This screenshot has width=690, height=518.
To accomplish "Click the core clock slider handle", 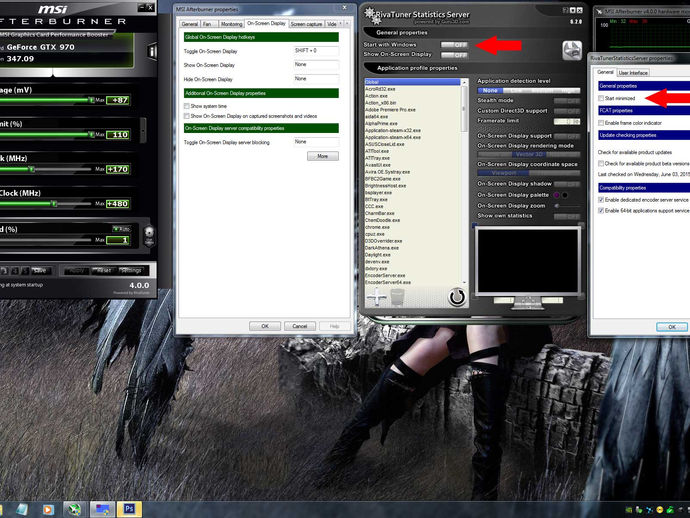I will pos(31,169).
